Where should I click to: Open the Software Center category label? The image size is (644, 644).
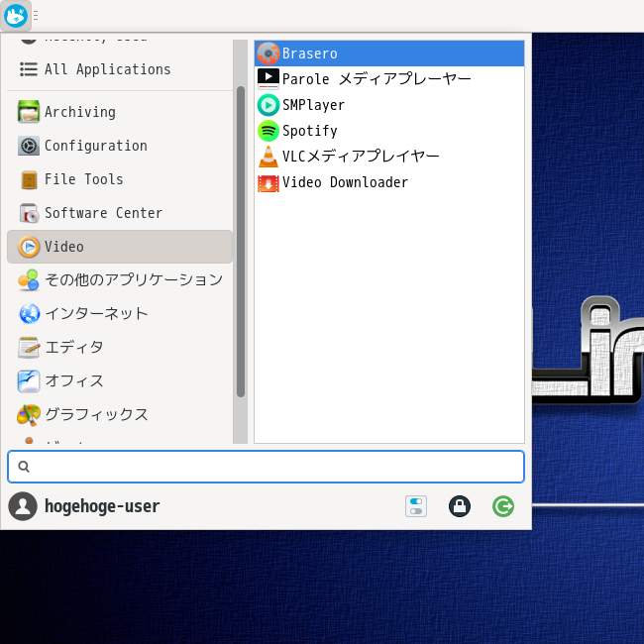(x=103, y=213)
